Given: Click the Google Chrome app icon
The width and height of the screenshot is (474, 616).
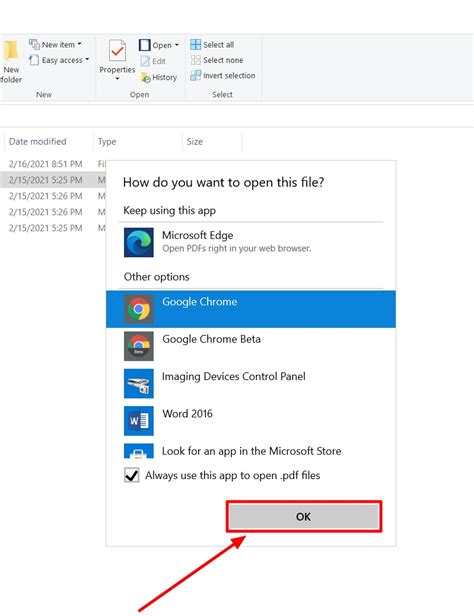Looking at the screenshot, I should 139,309.
